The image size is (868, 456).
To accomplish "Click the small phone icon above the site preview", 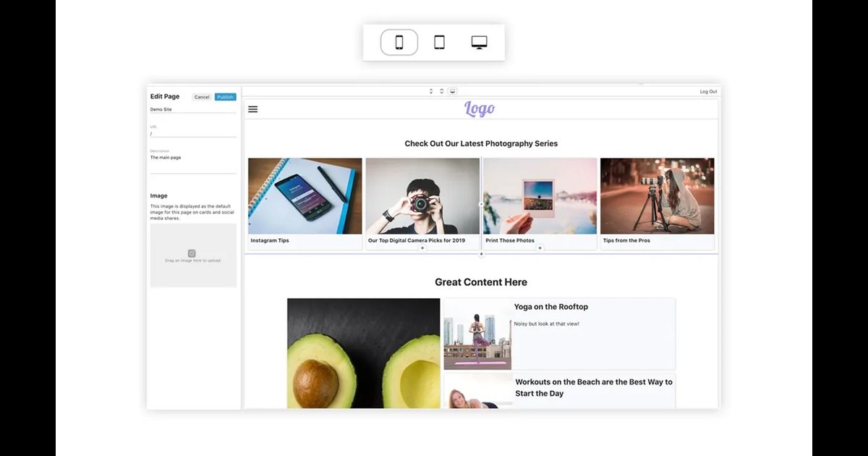I will tap(431, 91).
